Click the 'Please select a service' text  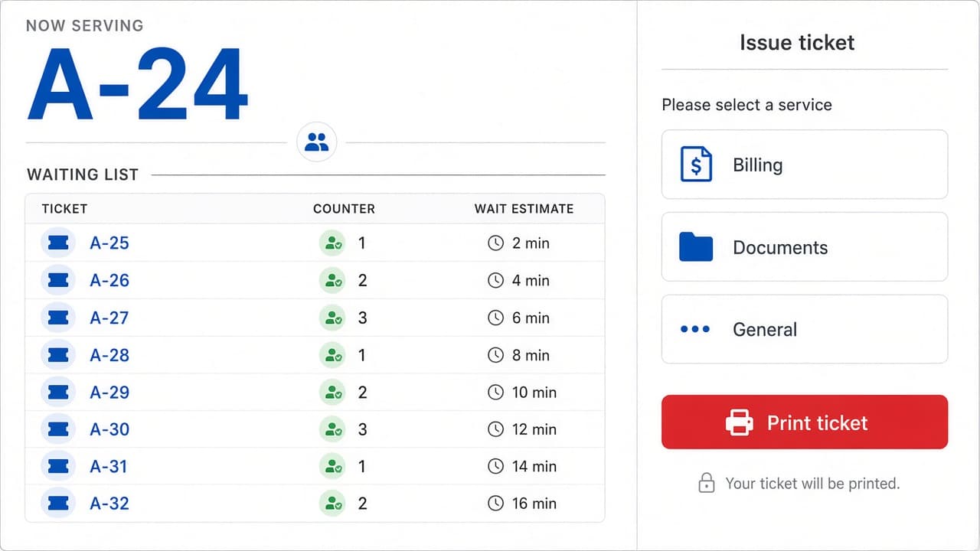(x=746, y=105)
